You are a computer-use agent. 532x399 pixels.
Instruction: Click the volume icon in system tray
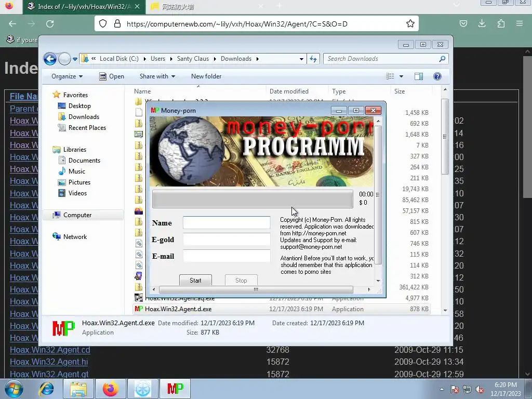480,390
